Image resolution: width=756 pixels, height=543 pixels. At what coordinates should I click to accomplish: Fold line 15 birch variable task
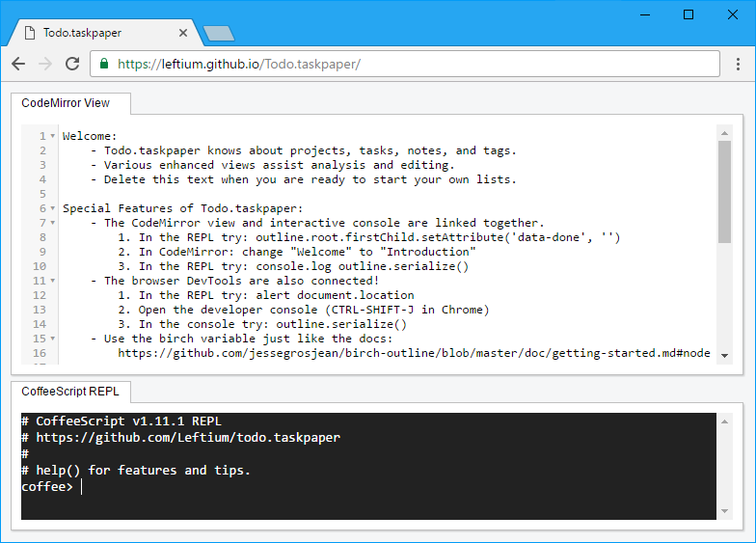point(52,339)
